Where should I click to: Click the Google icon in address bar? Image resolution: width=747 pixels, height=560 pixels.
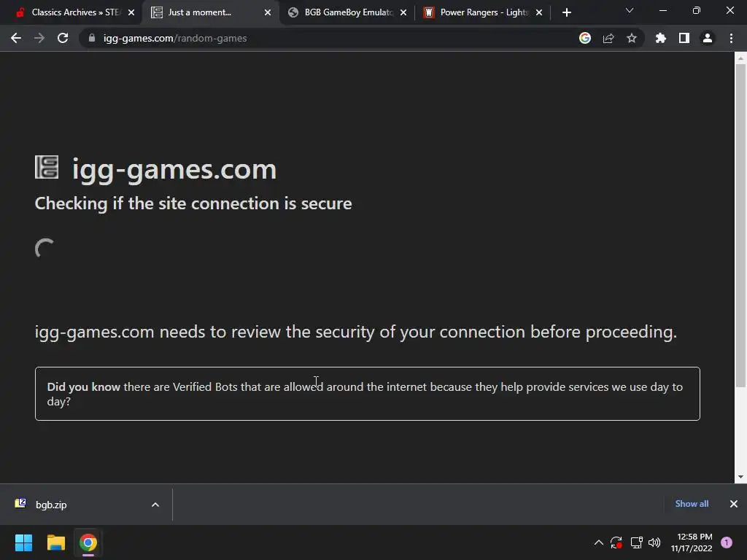pos(585,38)
